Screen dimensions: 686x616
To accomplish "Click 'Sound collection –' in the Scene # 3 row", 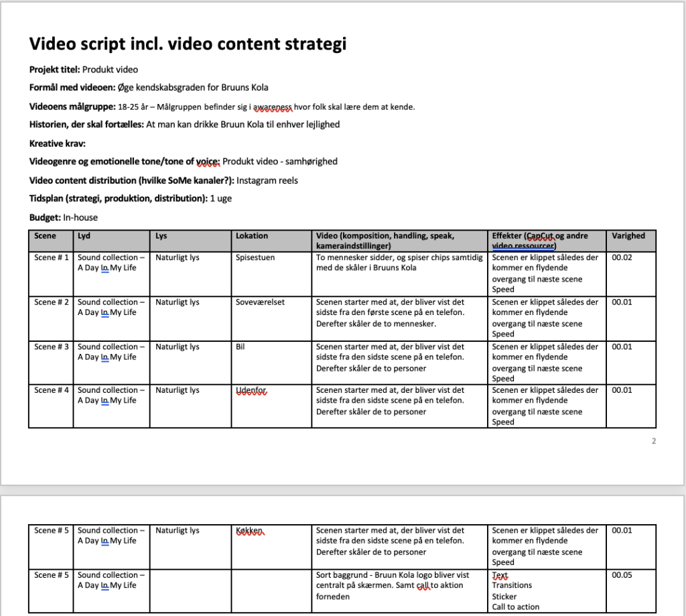I will (111, 347).
